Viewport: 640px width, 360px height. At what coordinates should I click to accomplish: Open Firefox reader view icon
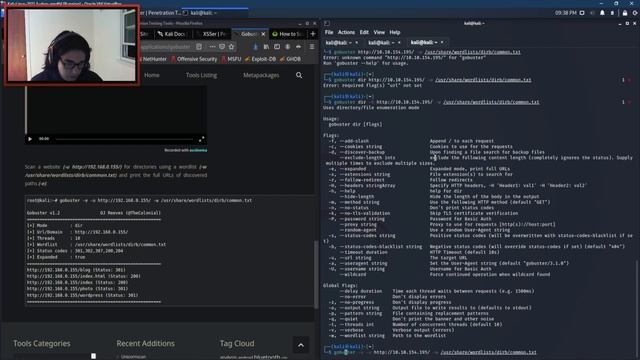[199, 47]
